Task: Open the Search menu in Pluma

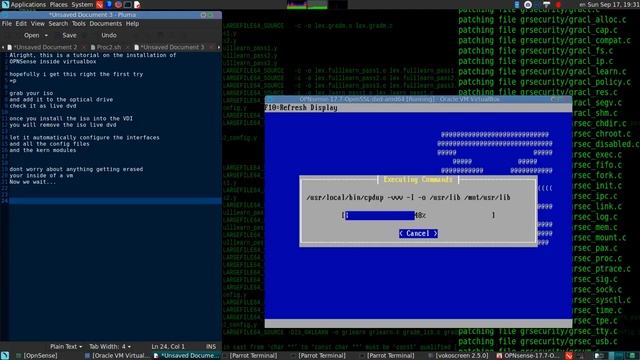Action: (x=58, y=24)
